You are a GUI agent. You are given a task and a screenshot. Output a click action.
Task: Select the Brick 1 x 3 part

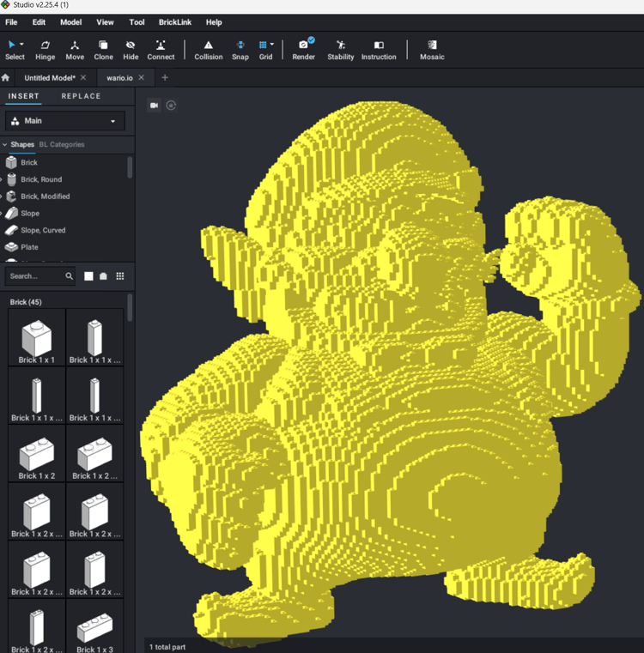coord(94,626)
